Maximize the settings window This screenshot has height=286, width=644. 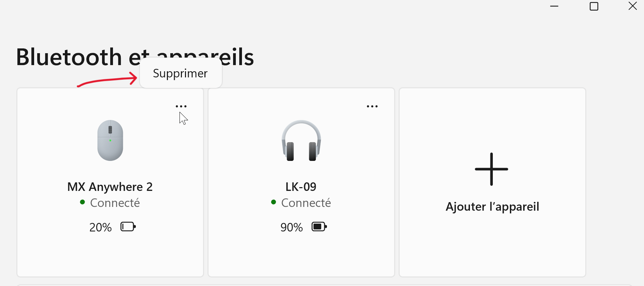tap(594, 6)
